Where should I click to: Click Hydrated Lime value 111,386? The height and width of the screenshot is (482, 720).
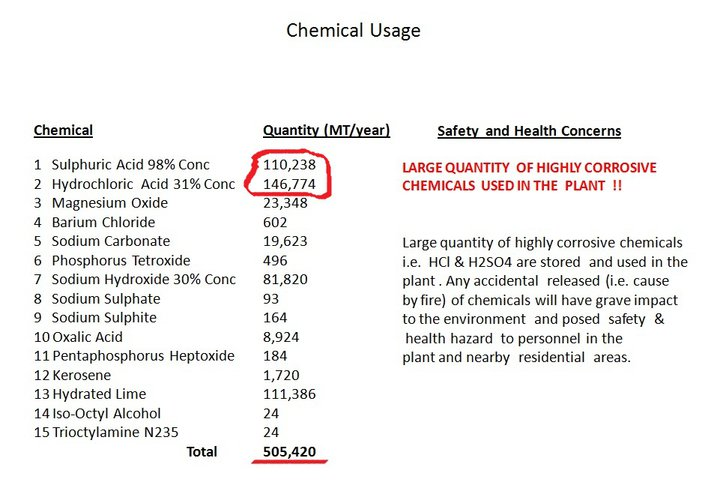coord(289,394)
